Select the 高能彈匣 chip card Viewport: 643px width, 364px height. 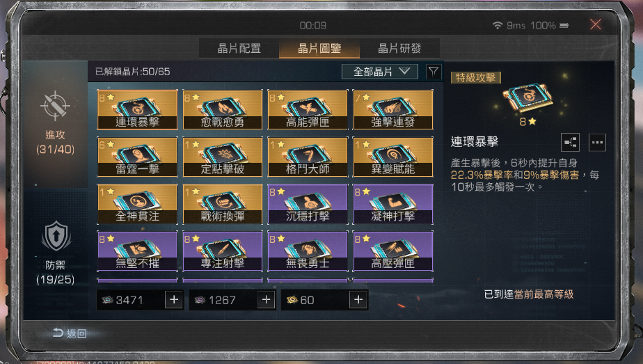click(308, 109)
